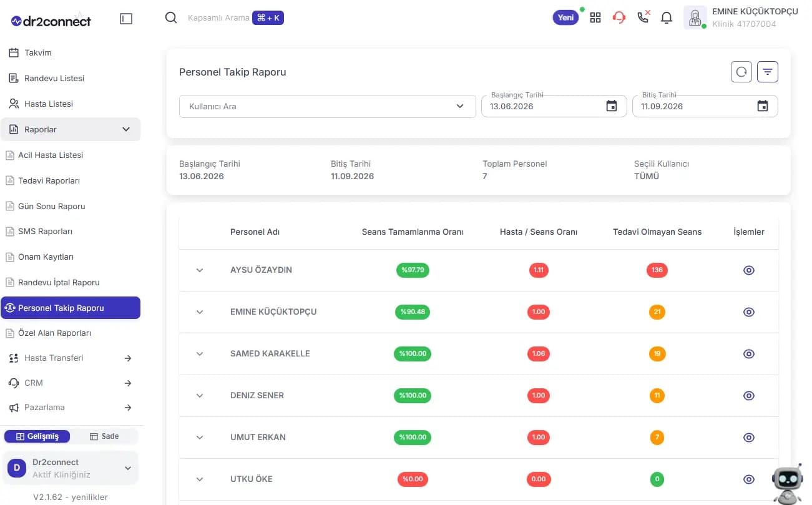Image resolution: width=812 pixels, height=505 pixels.
Task: Open Hasta Listesi page
Action: [71, 104]
